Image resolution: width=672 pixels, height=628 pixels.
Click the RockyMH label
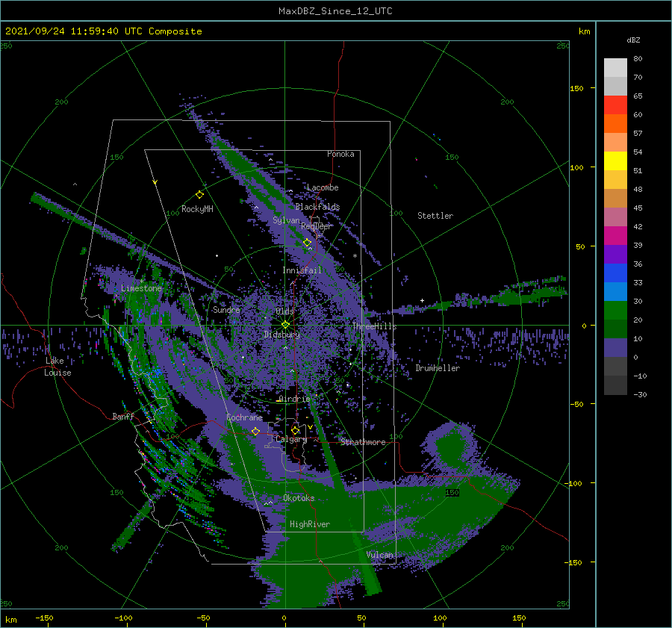(197, 209)
